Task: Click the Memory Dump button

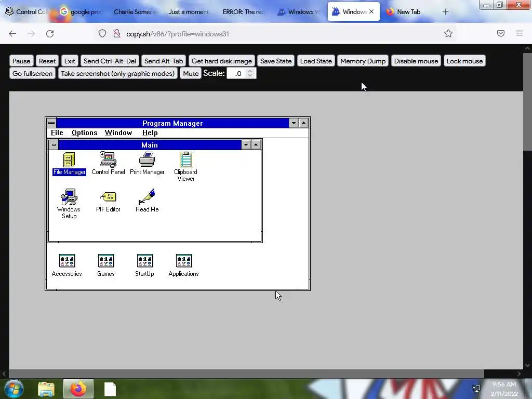Action: 363,61
